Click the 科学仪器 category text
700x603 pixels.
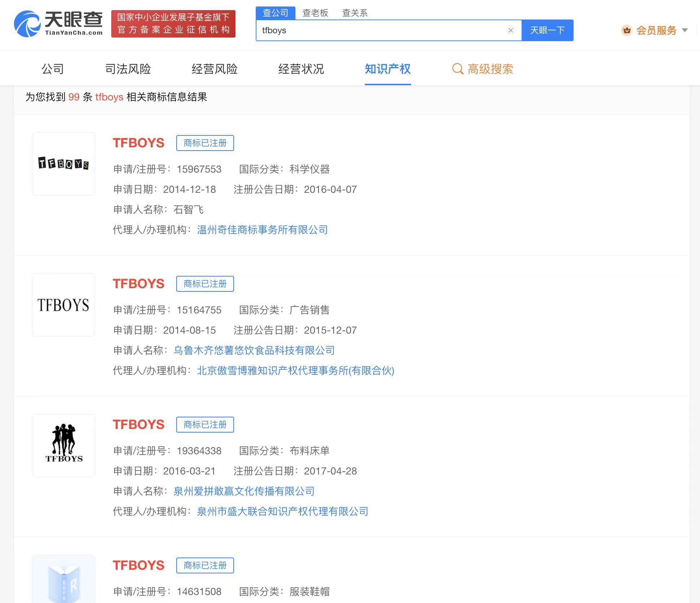coord(310,169)
